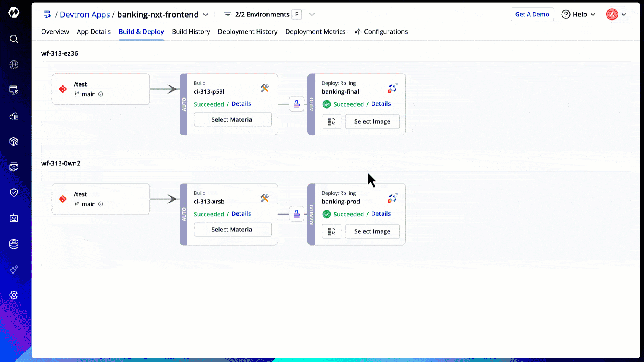
Task: Click the Devtron logo at top left
Action: click(x=14, y=13)
